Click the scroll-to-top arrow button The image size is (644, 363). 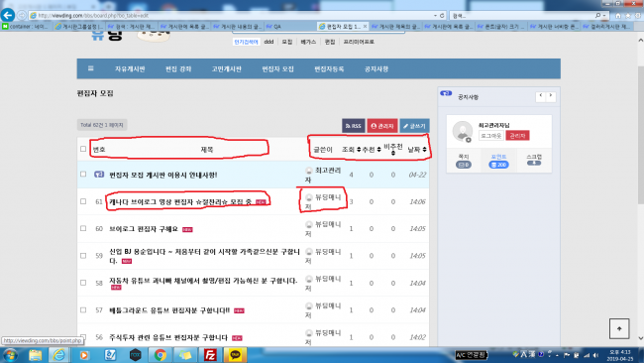coord(619,328)
